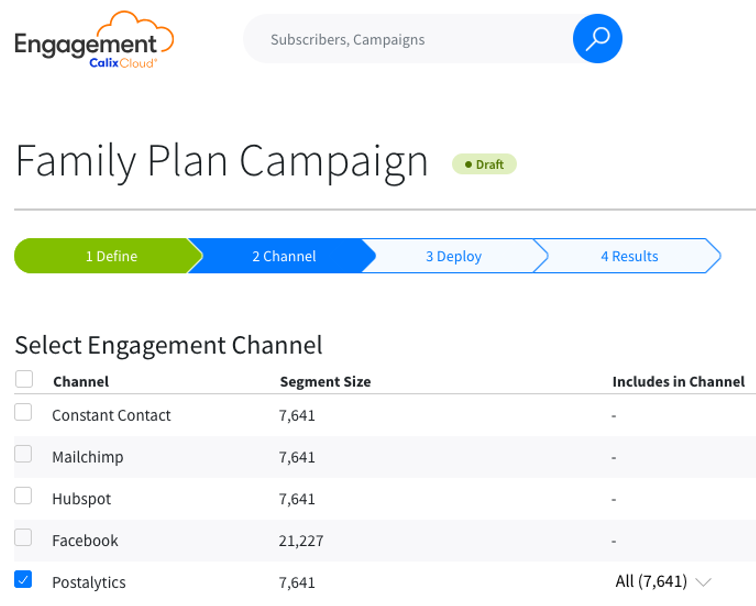
Task: Enable the Mailchimp channel checkbox
Action: [23, 454]
